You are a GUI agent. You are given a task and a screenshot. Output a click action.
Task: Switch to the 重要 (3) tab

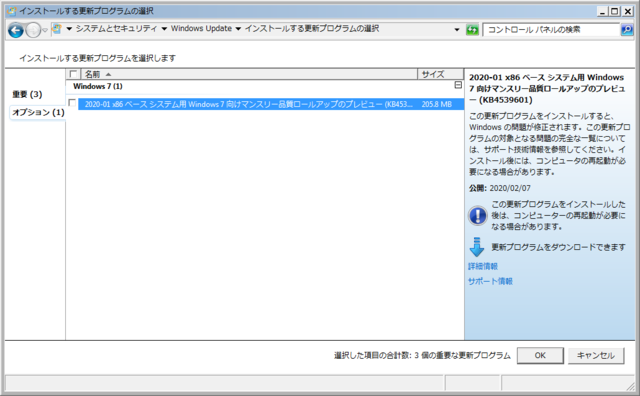point(27,94)
